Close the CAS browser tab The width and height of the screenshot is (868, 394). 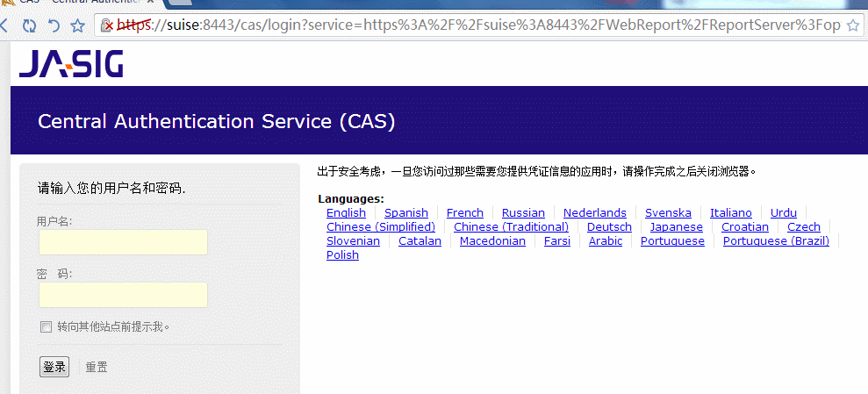coord(151,3)
